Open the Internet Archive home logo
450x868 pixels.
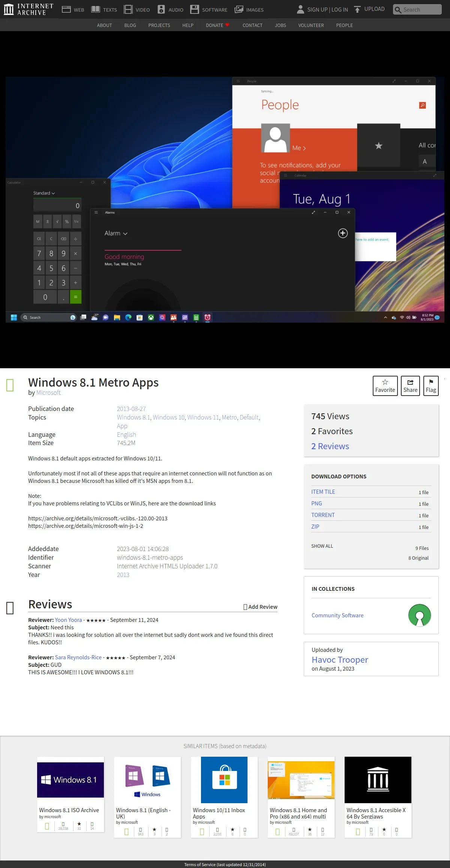(x=28, y=9)
